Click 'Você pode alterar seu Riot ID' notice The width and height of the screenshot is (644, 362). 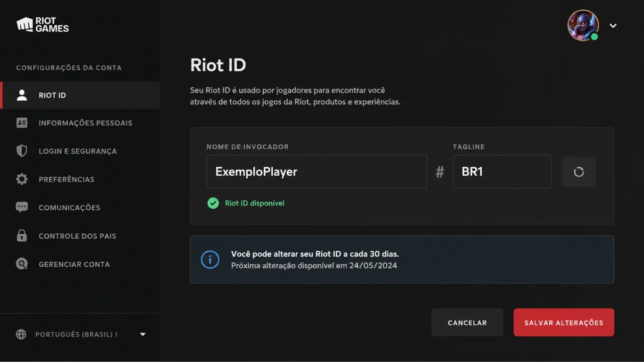315,254
